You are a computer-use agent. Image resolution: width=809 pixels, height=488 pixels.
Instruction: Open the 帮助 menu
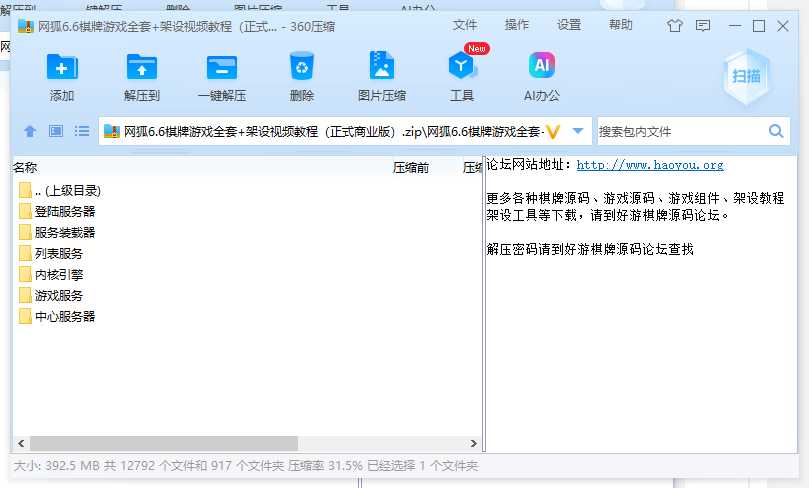point(621,25)
